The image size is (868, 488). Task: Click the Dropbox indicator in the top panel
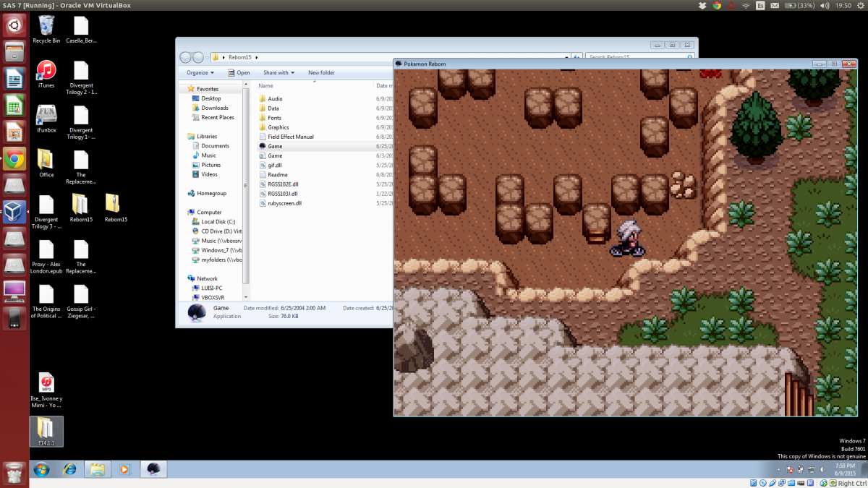(x=702, y=5)
